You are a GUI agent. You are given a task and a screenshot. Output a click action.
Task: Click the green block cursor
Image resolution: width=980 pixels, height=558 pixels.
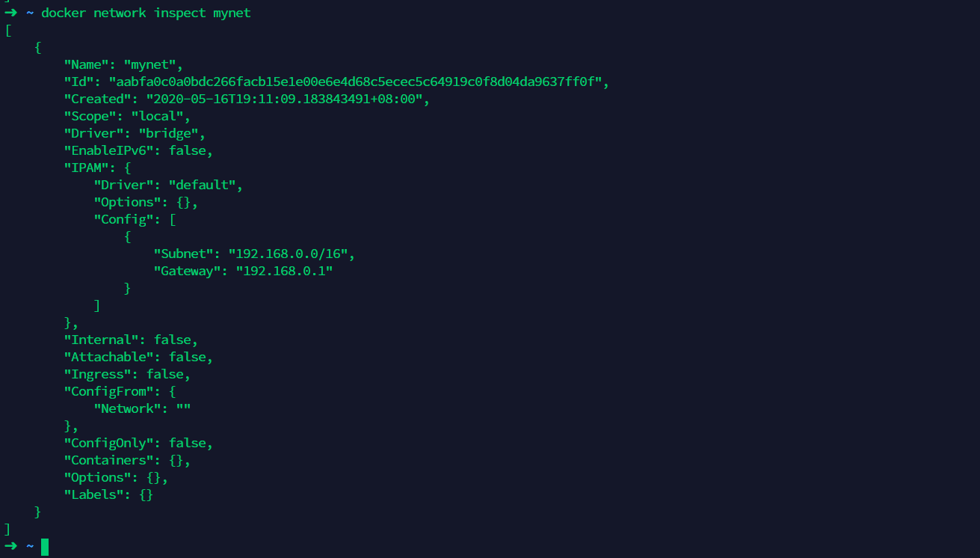click(45, 547)
